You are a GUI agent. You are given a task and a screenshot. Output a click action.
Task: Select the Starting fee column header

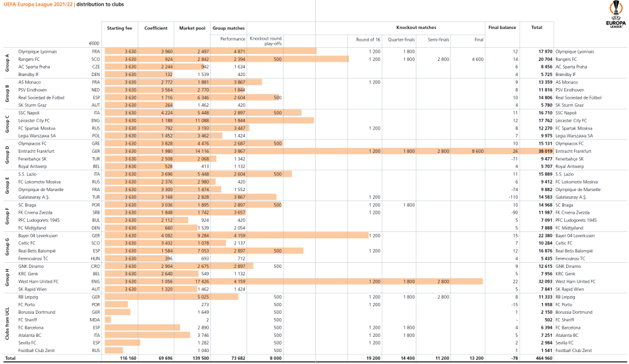pyautogui.click(x=120, y=28)
